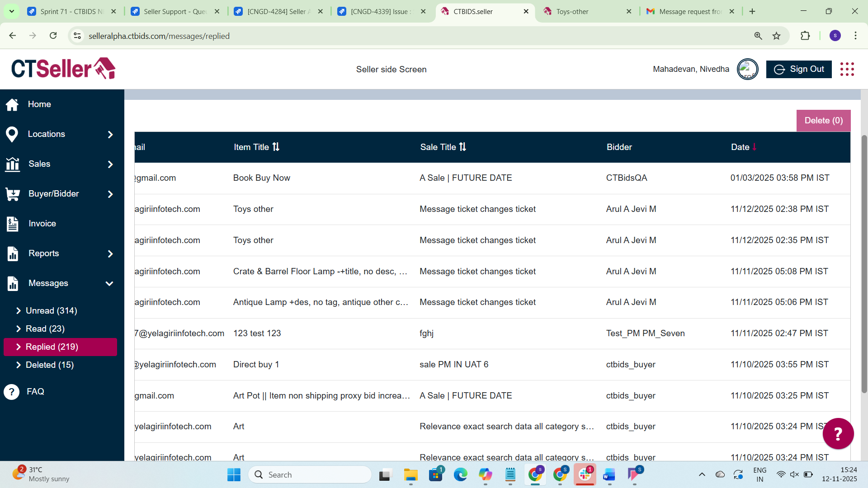Screen dimensions: 868x488
Task: Click the user profile avatar picture
Action: [747, 69]
